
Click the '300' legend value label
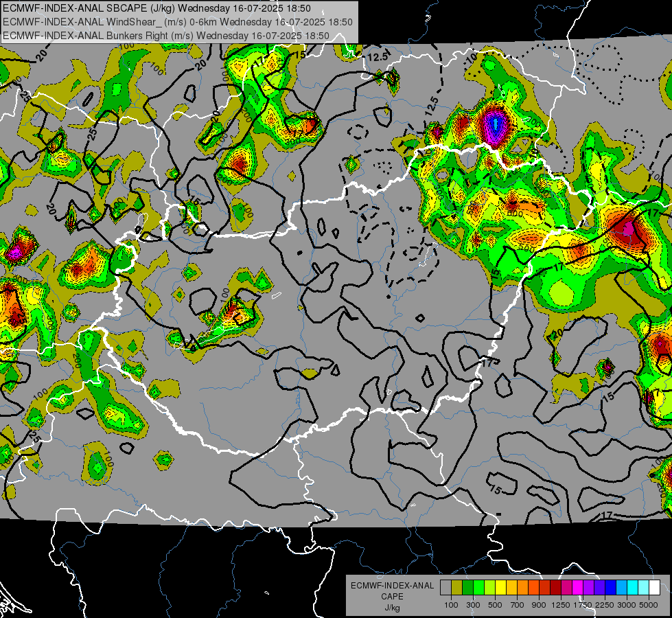[x=473, y=605]
